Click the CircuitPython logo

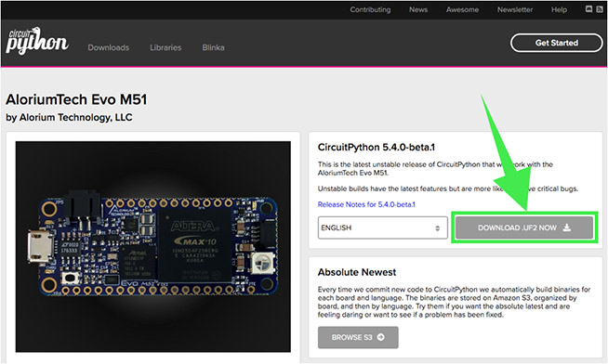pos(37,41)
